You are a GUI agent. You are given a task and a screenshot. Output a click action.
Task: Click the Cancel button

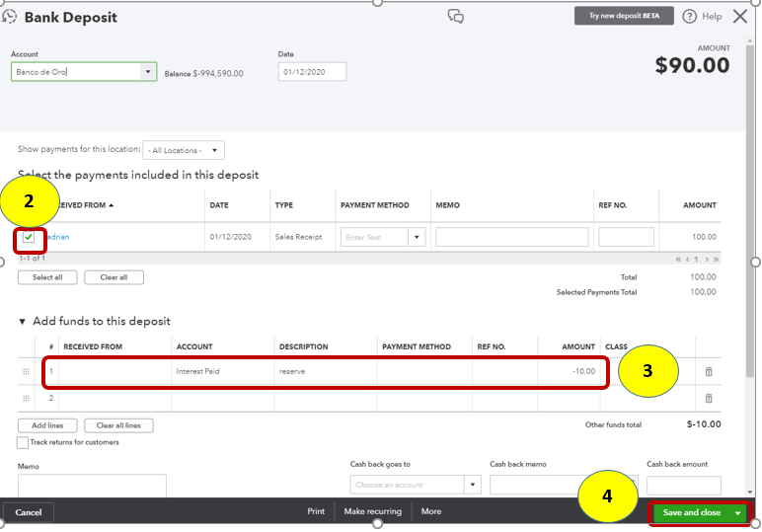pyautogui.click(x=29, y=512)
